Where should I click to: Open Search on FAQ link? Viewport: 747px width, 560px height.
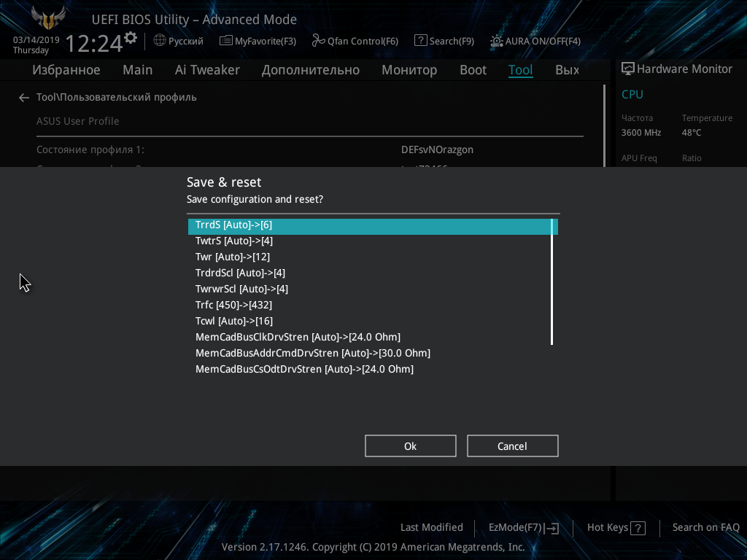click(x=705, y=528)
